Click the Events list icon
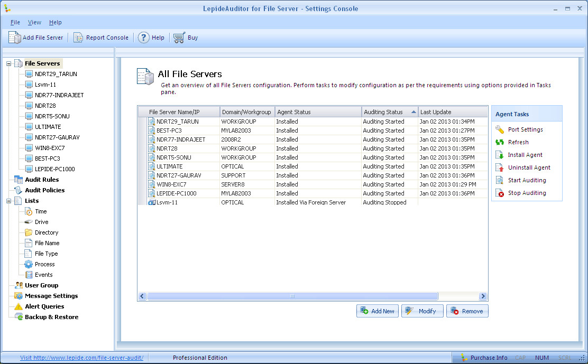Screen dimensions: 588x364 (x=29, y=275)
